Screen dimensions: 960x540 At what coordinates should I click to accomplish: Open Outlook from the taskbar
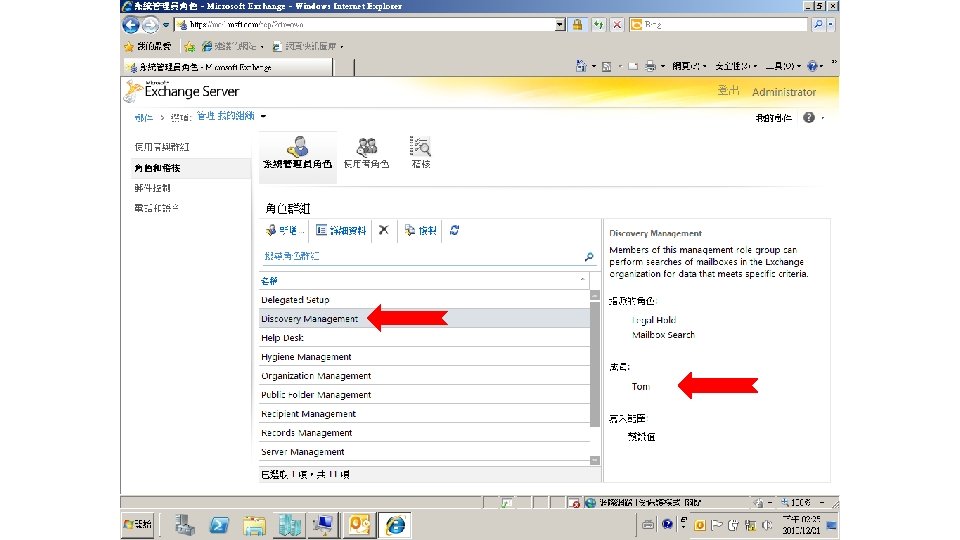pos(359,525)
